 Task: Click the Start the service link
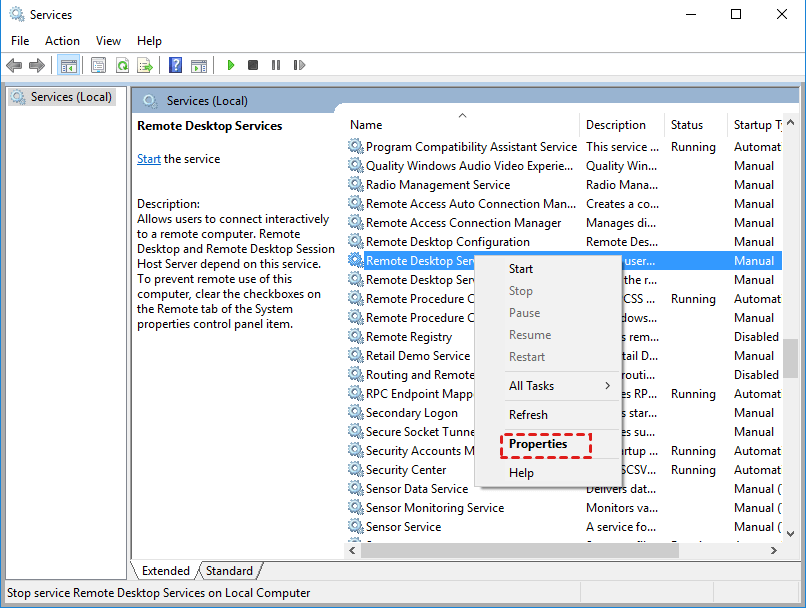(x=148, y=159)
